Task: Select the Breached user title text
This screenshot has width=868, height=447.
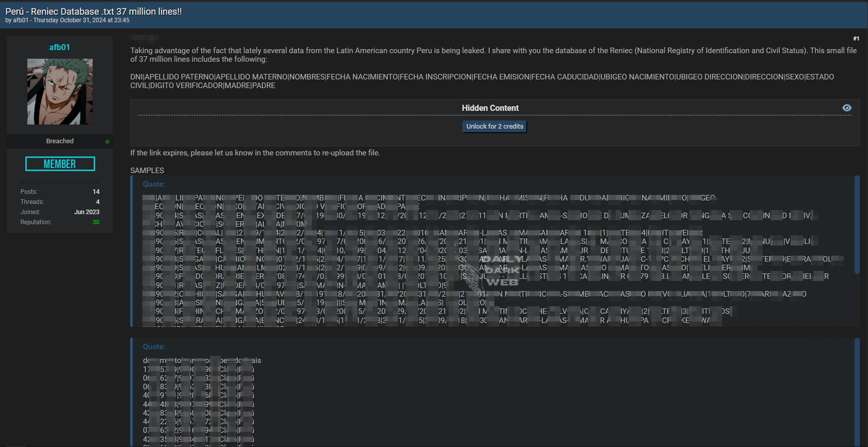Action: pyautogui.click(x=60, y=141)
